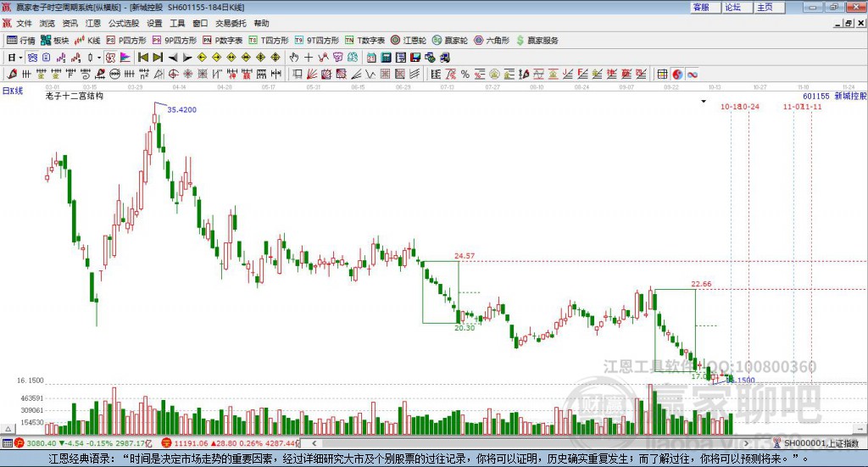868x467 pixels.
Task: Open the 行情 market quotes view
Action: (20, 41)
